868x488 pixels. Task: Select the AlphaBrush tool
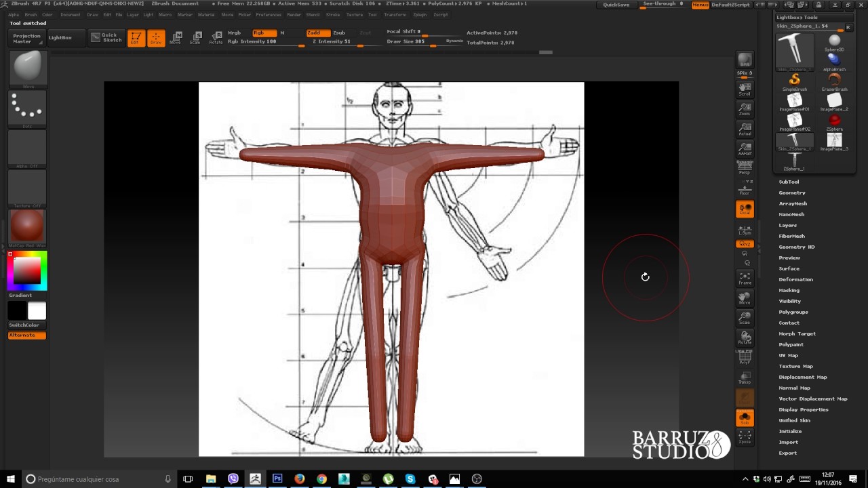[x=834, y=62]
